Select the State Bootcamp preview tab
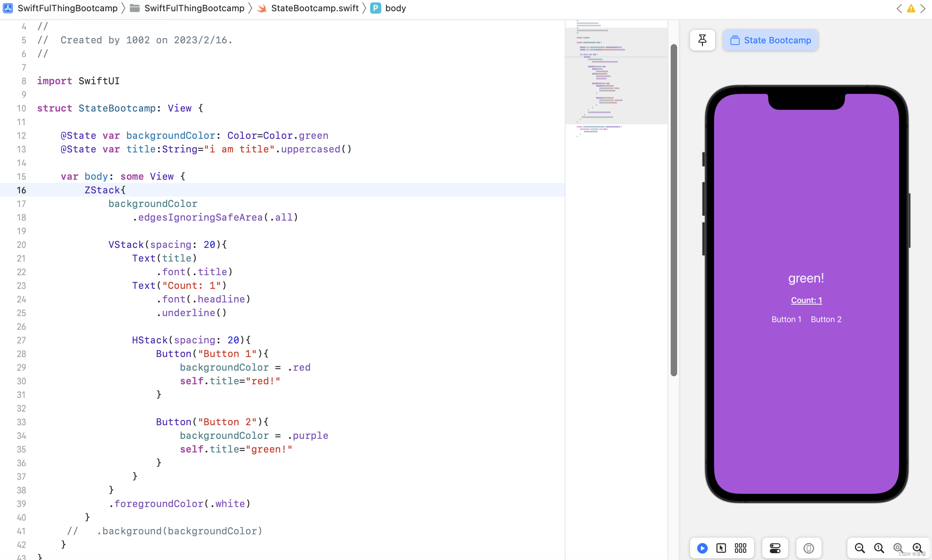 [x=770, y=40]
